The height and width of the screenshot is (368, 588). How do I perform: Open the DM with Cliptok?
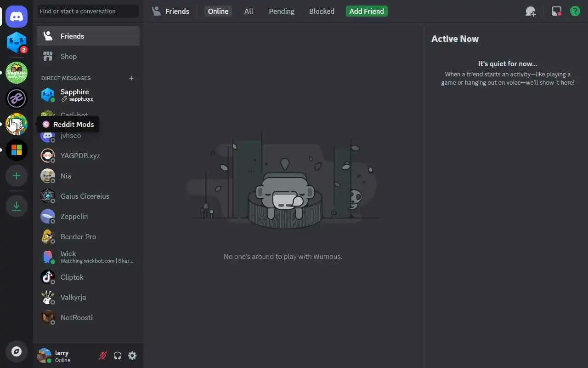88,277
